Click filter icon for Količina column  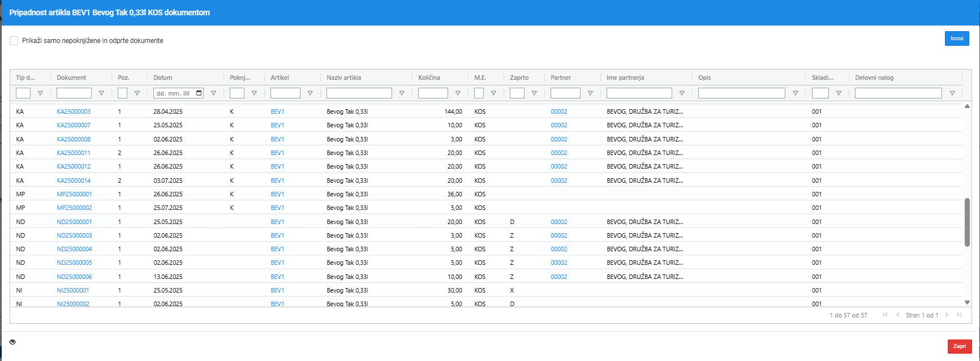(x=458, y=93)
